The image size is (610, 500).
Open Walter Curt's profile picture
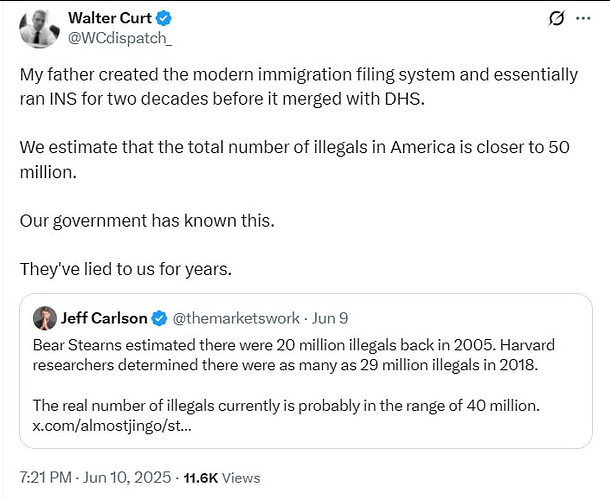point(39,28)
